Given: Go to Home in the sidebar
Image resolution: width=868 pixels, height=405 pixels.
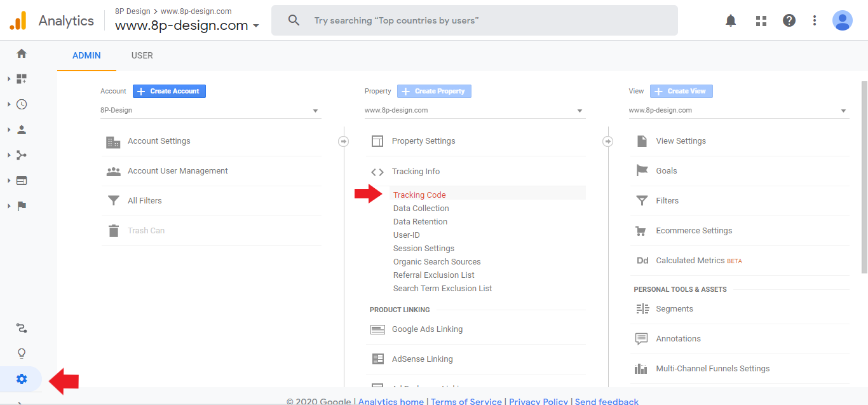Looking at the screenshot, I should 22,53.
